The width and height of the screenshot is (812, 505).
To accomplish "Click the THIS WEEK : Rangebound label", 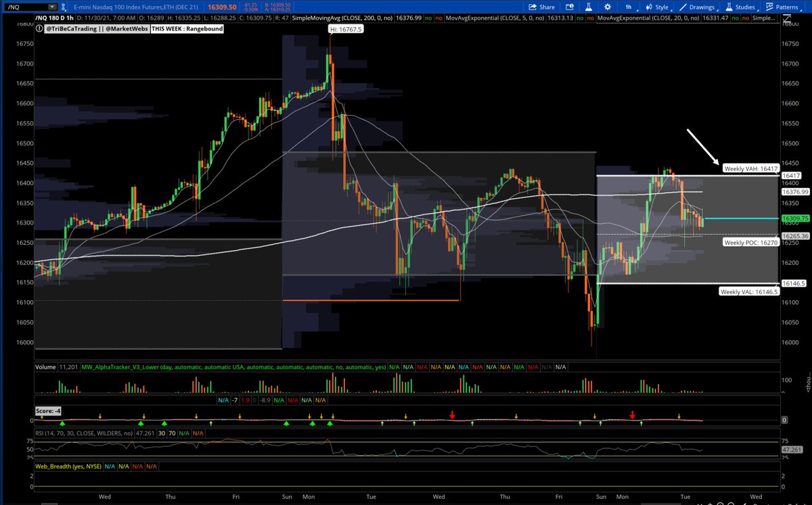I will 187,29.
